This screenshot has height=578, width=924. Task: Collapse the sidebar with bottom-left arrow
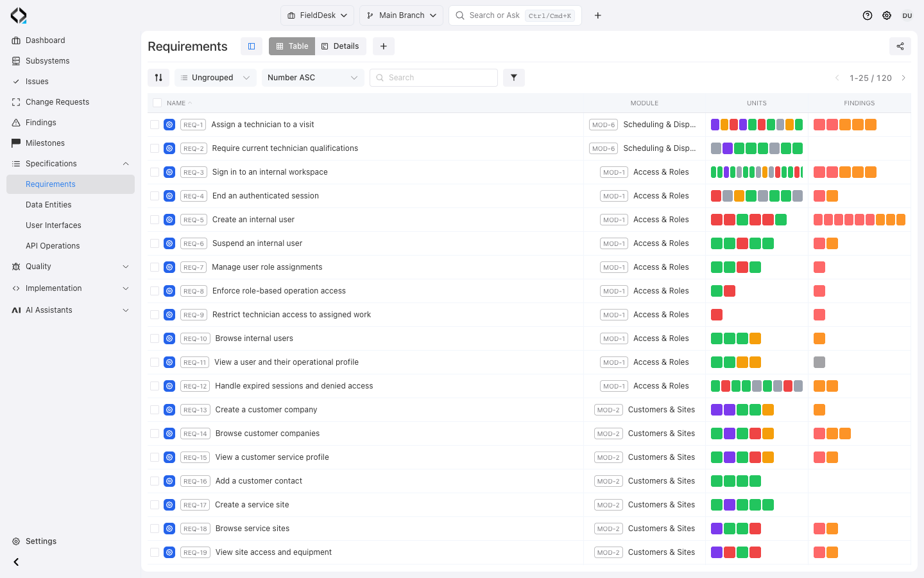[x=16, y=562]
